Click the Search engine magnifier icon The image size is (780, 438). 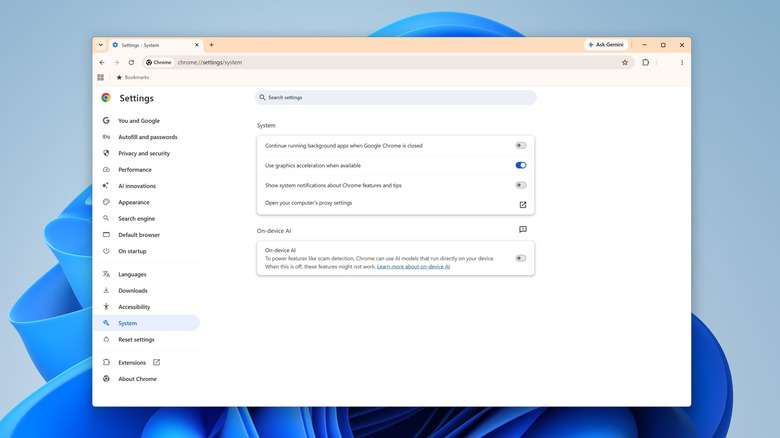click(106, 219)
